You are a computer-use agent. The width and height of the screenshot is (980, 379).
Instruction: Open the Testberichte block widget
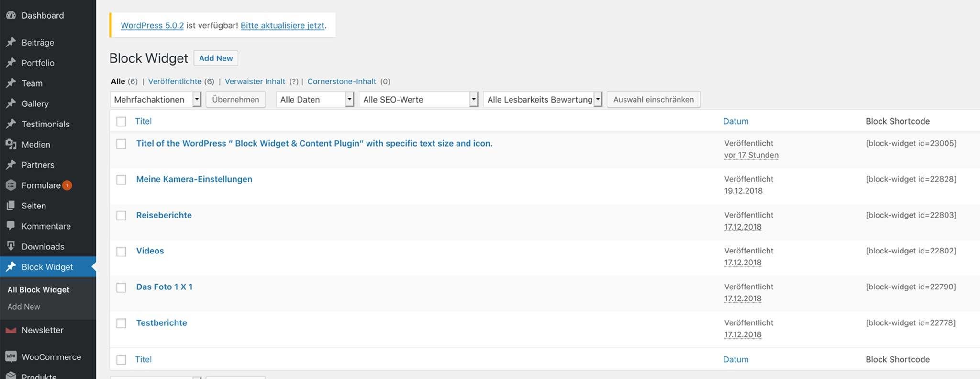click(161, 322)
